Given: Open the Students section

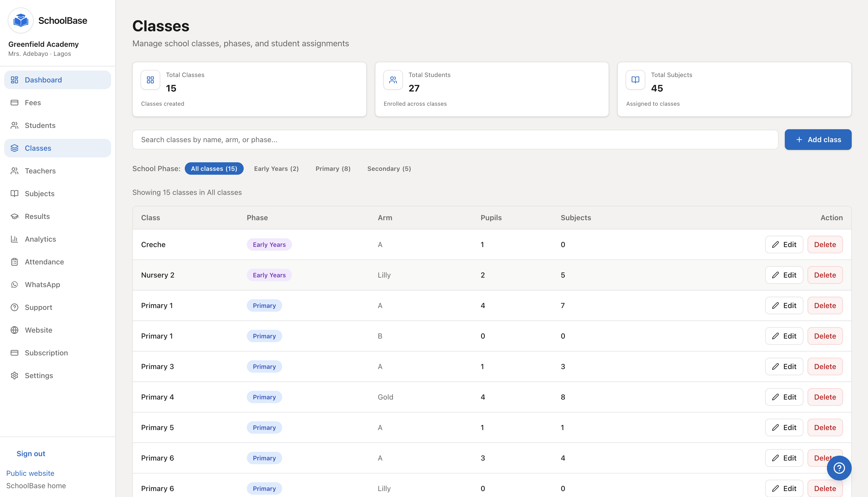Looking at the screenshot, I should 58,125.
